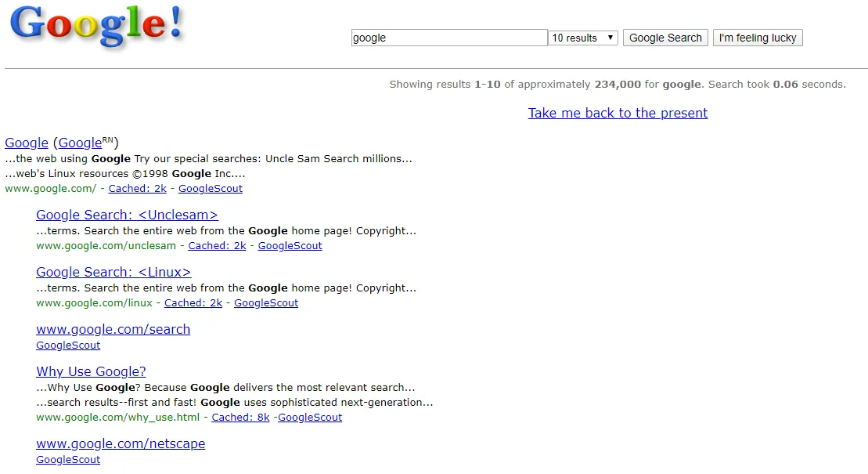This screenshot has width=868, height=474.
Task: Open GoogleScout under www.google.com/search
Action: click(x=68, y=346)
